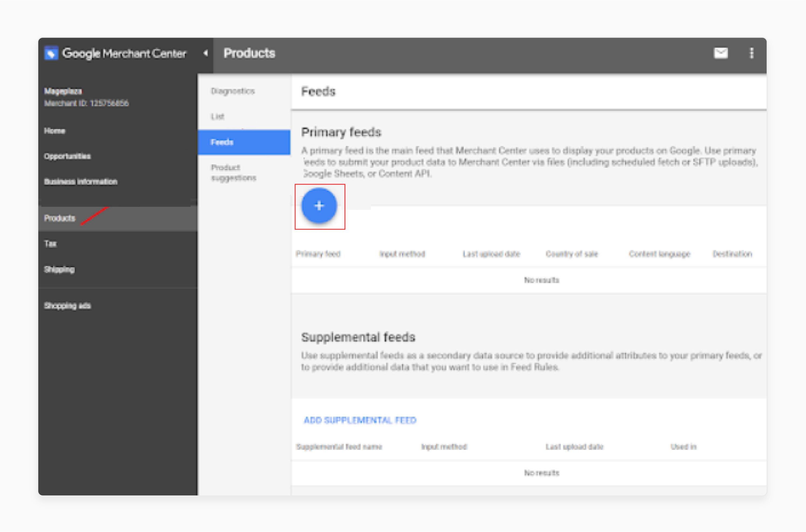Click the Input method header in primary table
Screen dimensions: 806x532
tap(402, 254)
